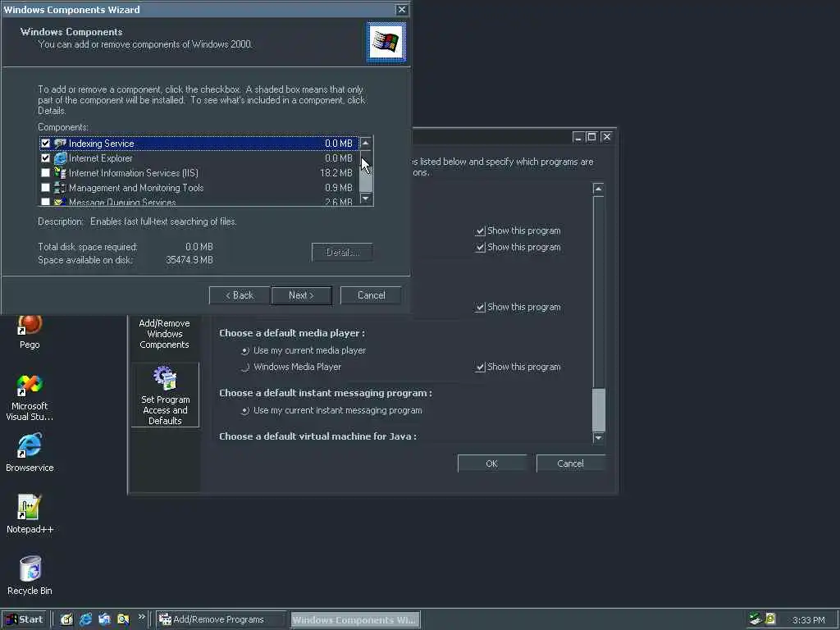The height and width of the screenshot is (630, 840).
Task: Click the components list scroll down arrow
Action: point(365,199)
